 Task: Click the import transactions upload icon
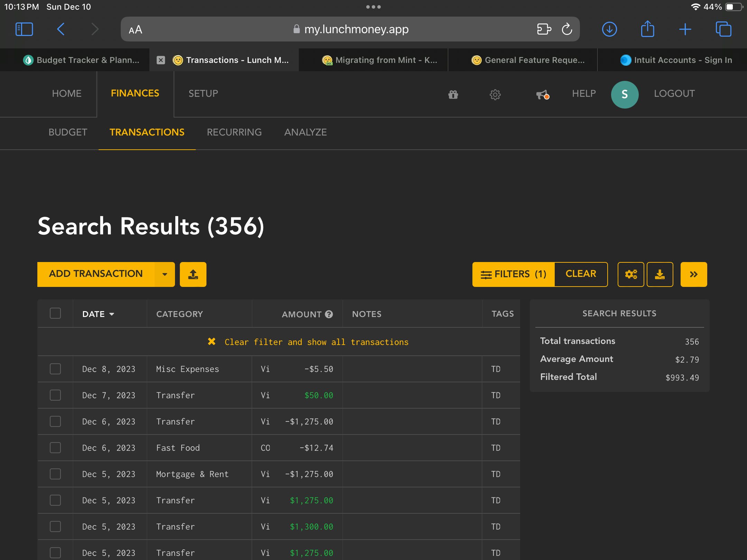pos(193,274)
